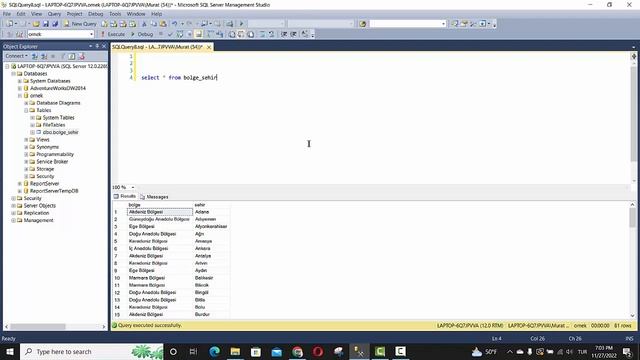Expand the Views folder
Screen dimensions: 640x360
pyautogui.click(x=26, y=140)
